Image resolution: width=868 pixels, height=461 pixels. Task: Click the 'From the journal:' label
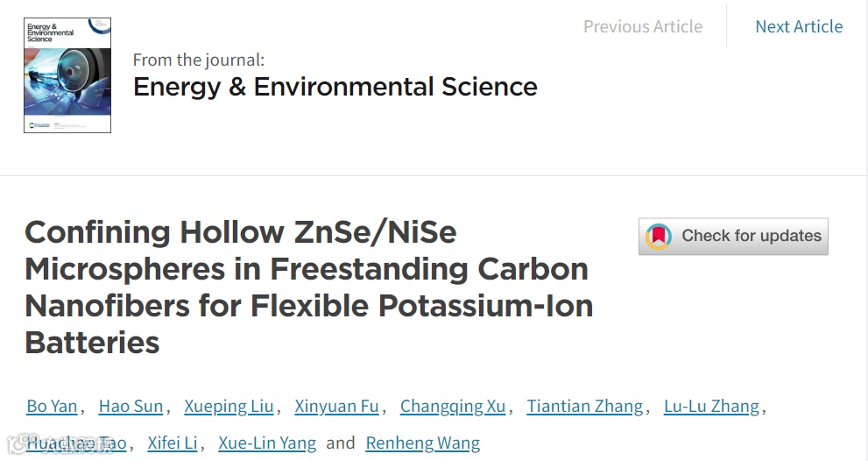[x=199, y=60]
